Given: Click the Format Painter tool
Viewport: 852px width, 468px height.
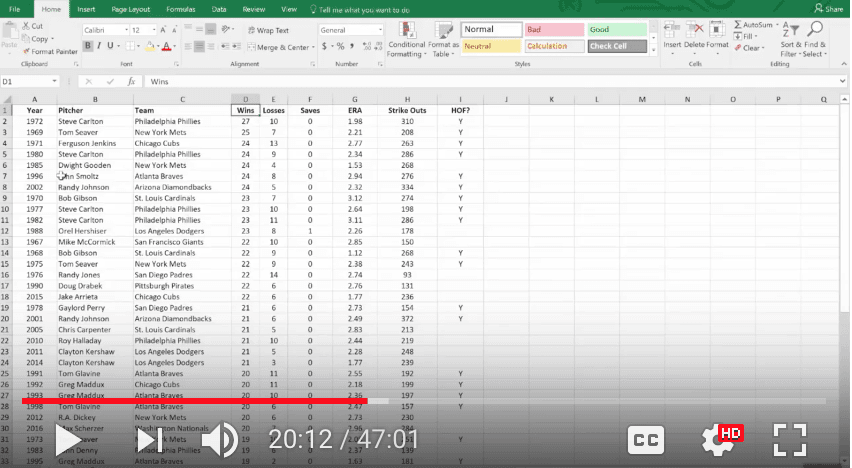Looking at the screenshot, I should (x=49, y=51).
